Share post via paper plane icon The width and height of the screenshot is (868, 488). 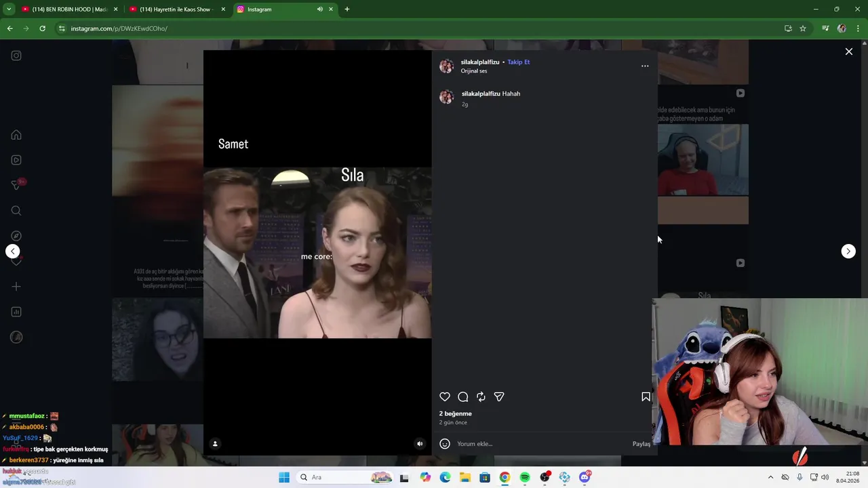(x=499, y=397)
